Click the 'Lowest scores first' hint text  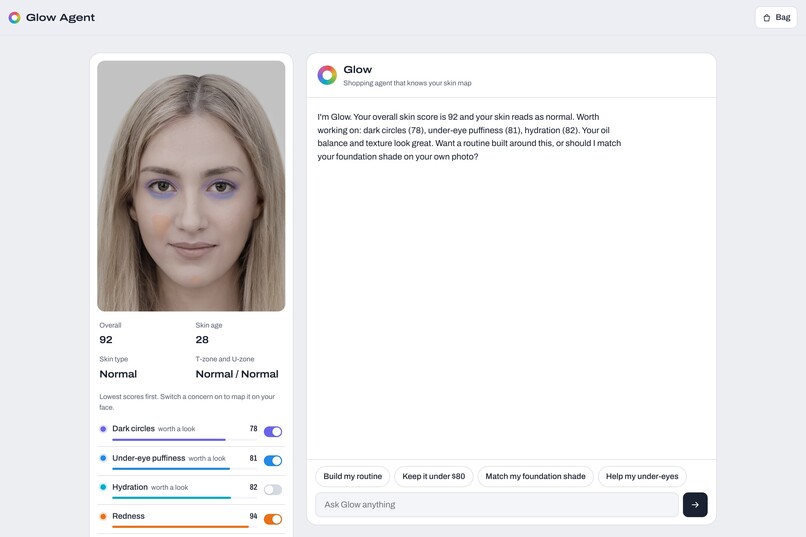click(187, 402)
